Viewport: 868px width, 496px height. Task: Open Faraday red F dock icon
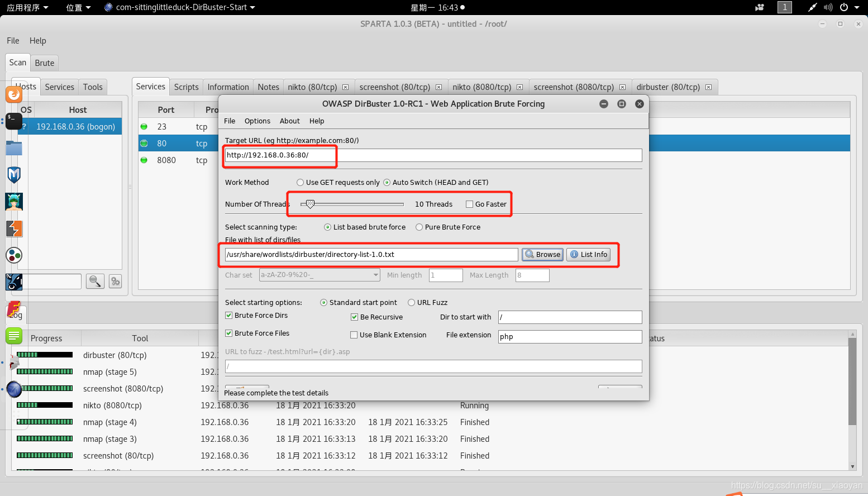point(14,309)
